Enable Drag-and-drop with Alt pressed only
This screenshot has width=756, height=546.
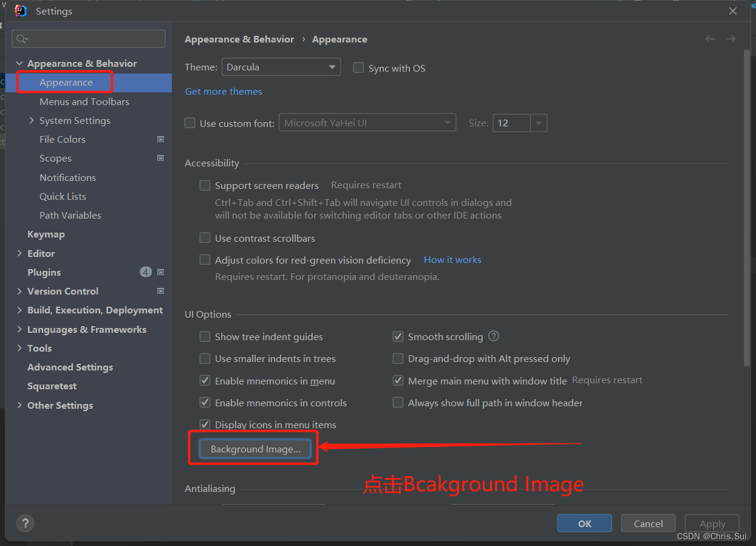pyautogui.click(x=398, y=358)
